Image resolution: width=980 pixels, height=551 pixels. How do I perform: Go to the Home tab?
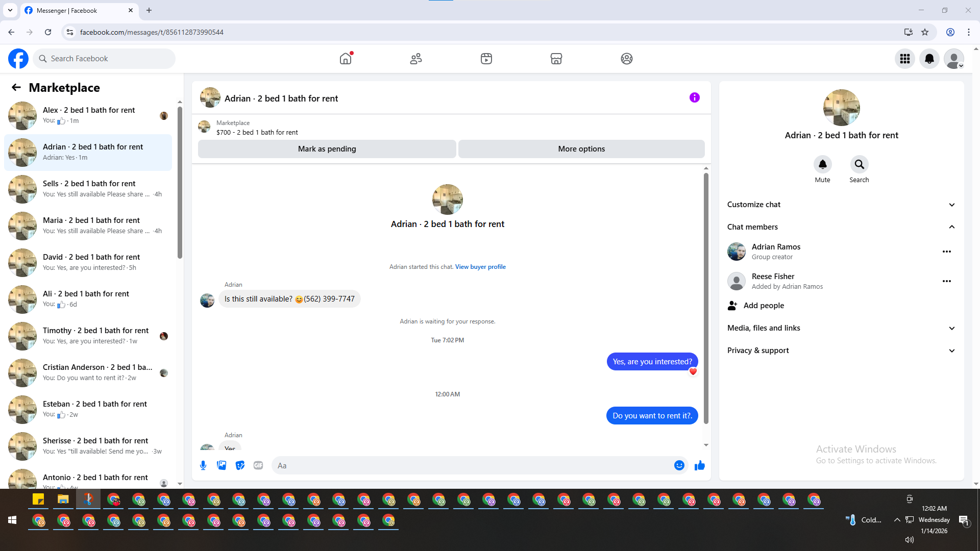[x=346, y=59]
